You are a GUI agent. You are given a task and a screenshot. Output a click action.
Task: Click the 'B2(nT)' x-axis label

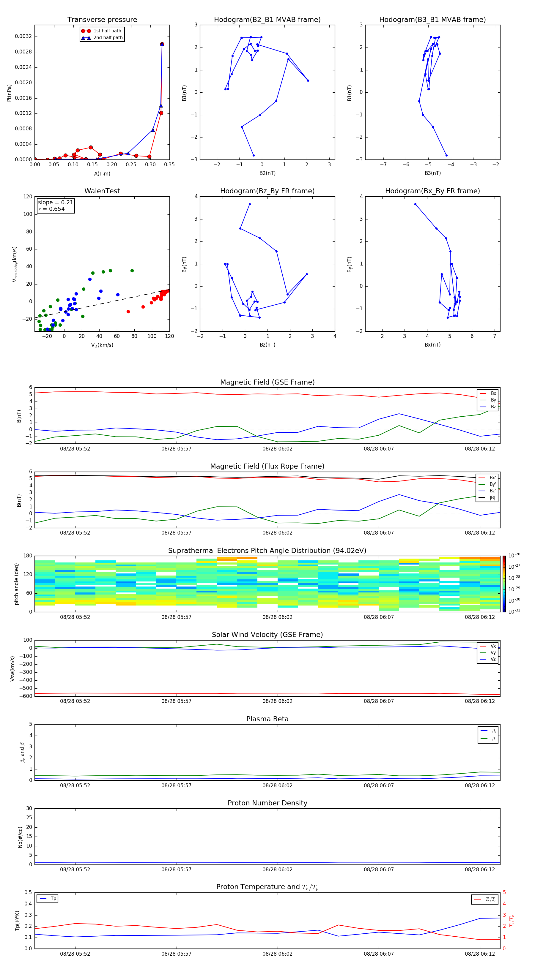pyautogui.click(x=267, y=173)
